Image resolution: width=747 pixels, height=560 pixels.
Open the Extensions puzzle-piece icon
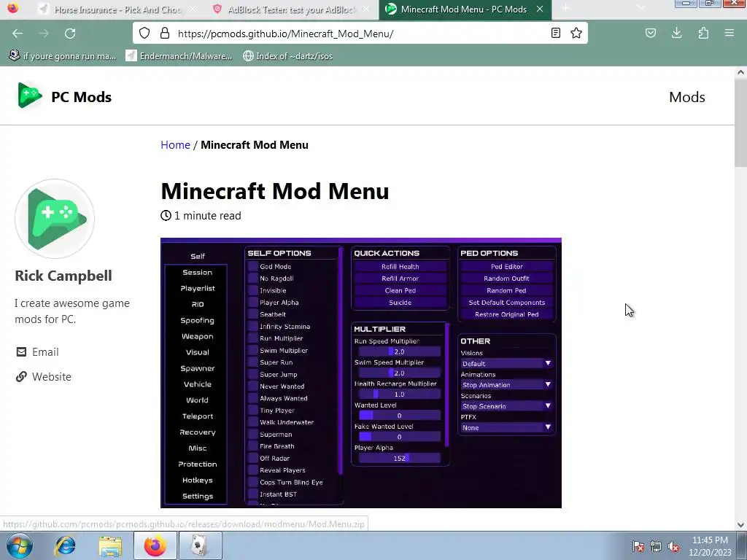tap(703, 33)
